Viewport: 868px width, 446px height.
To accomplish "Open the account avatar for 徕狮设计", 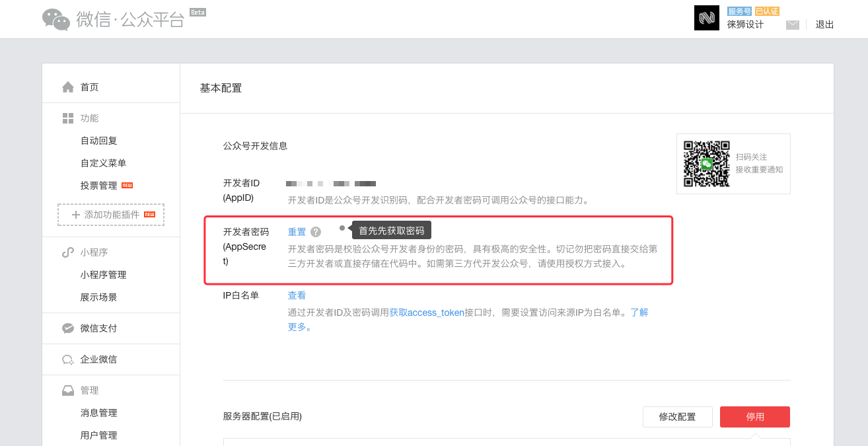I will (x=707, y=18).
